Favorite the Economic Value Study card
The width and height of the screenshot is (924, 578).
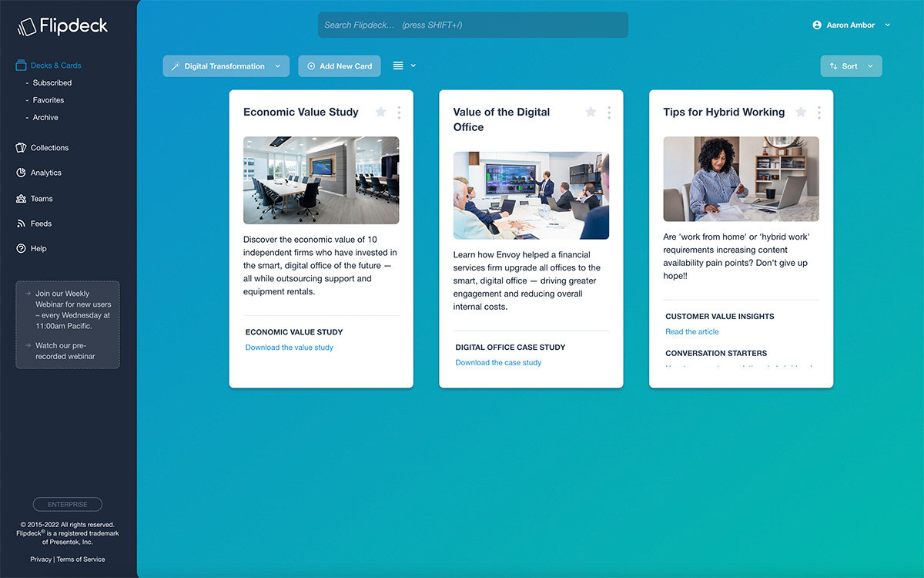[x=380, y=112]
